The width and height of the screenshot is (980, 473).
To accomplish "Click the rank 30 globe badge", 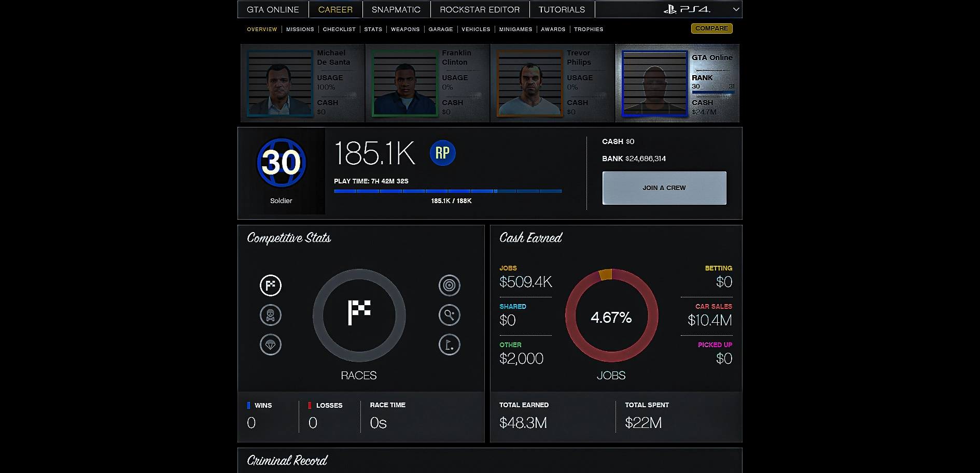I will tap(281, 163).
